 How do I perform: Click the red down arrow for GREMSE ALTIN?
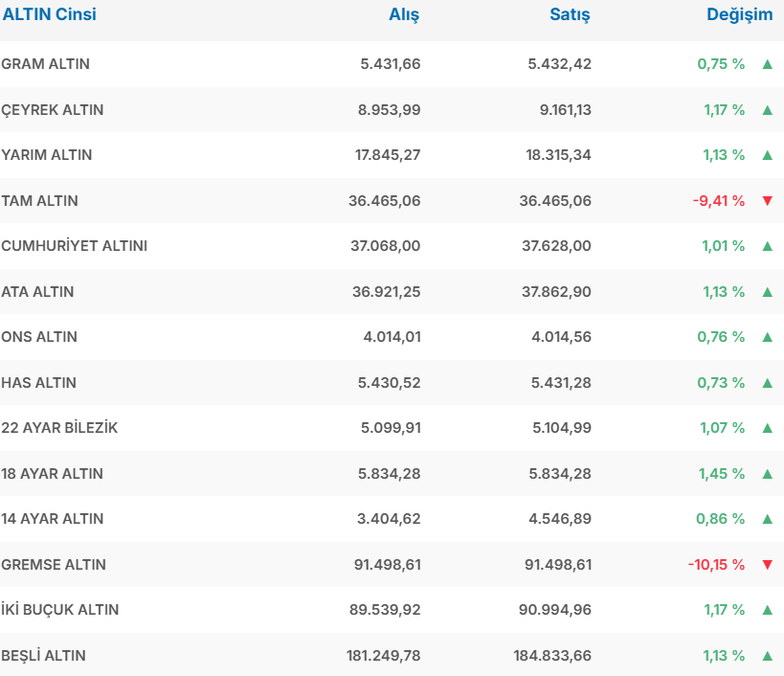pyautogui.click(x=767, y=565)
